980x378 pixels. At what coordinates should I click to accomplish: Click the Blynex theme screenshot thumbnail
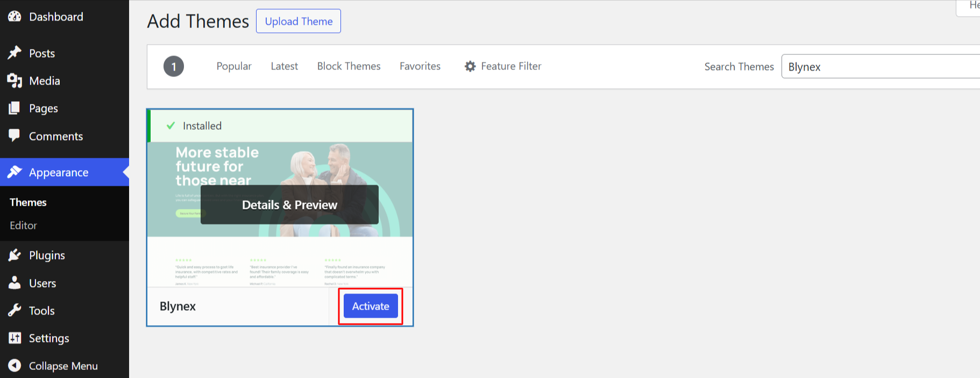tap(280, 214)
